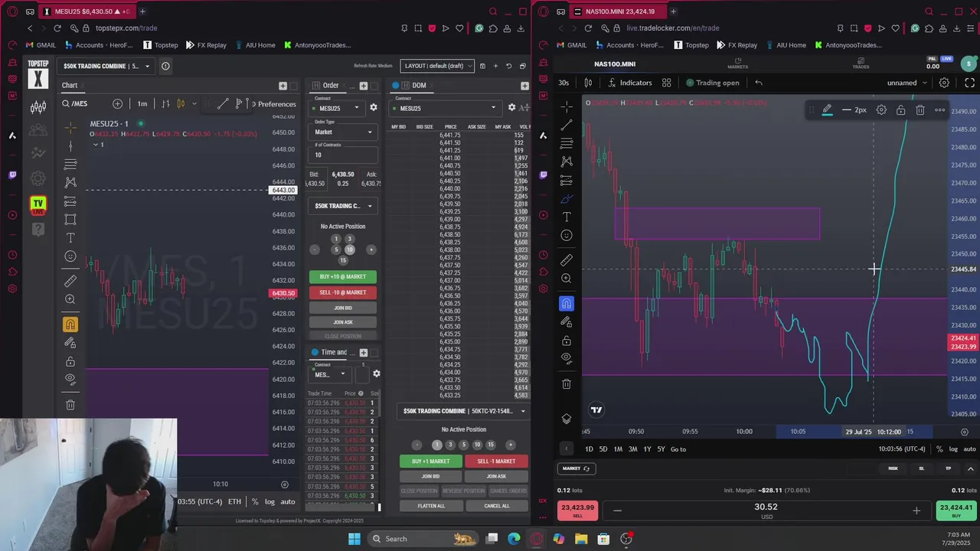Screen dimensions: 980x551
Task: Open the candlestick chart icon in TopstepX sidebar
Action: tap(38, 107)
